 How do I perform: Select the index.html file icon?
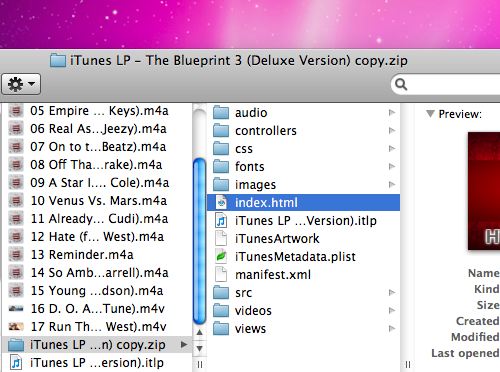click(221, 202)
